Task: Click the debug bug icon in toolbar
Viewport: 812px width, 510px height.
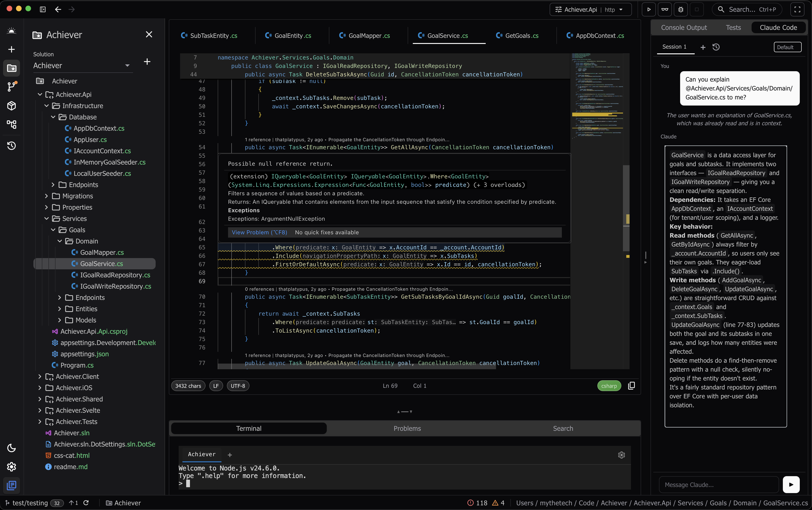Action: [x=681, y=9]
